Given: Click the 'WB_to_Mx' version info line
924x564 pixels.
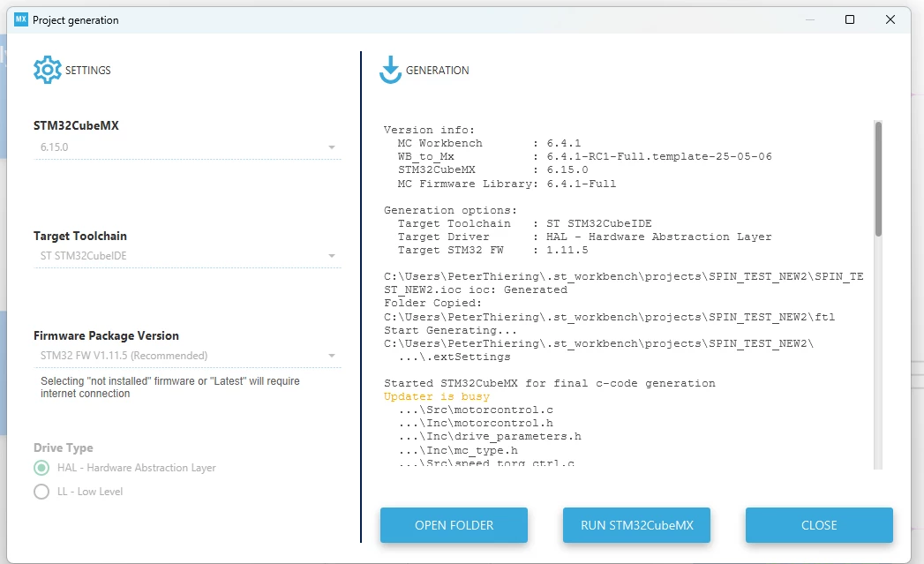Looking at the screenshot, I should point(584,157).
